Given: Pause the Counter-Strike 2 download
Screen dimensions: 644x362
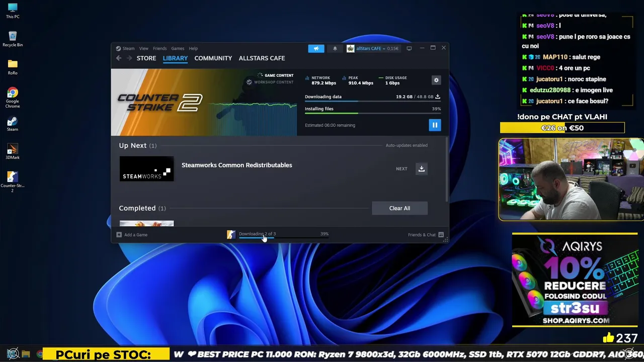Looking at the screenshot, I should [x=435, y=125].
